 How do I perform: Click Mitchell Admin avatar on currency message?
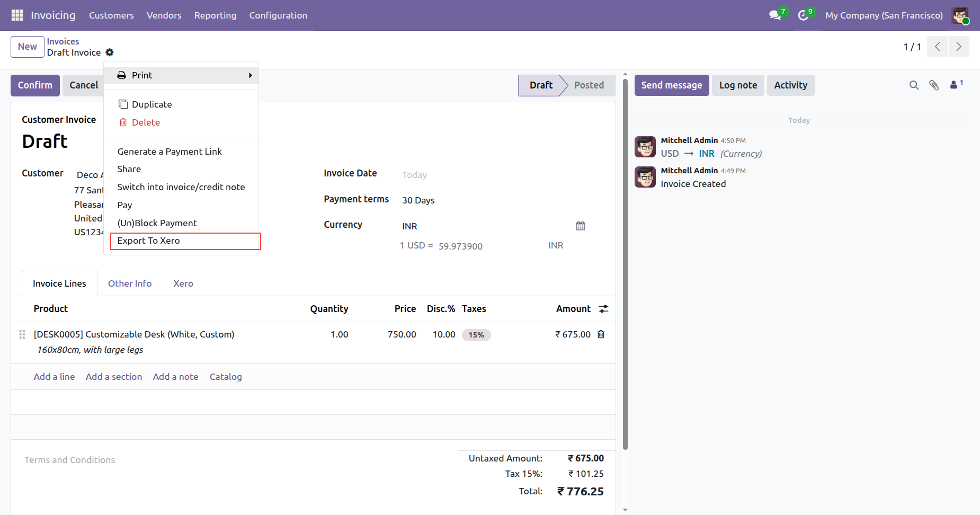pyautogui.click(x=645, y=147)
